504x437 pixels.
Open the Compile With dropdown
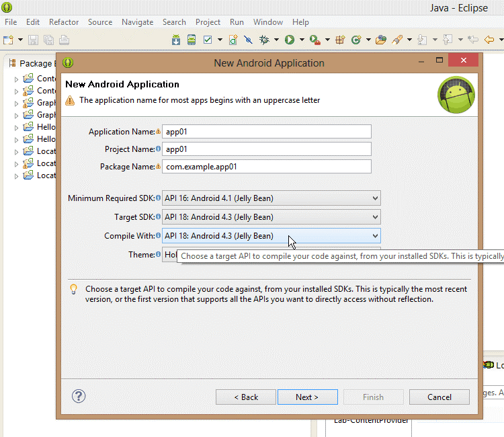click(x=271, y=236)
